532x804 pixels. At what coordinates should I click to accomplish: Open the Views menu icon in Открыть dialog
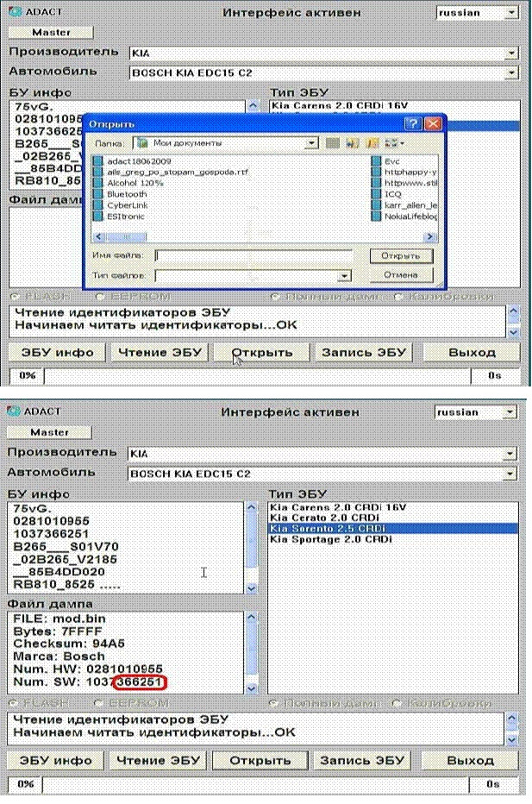(394, 142)
